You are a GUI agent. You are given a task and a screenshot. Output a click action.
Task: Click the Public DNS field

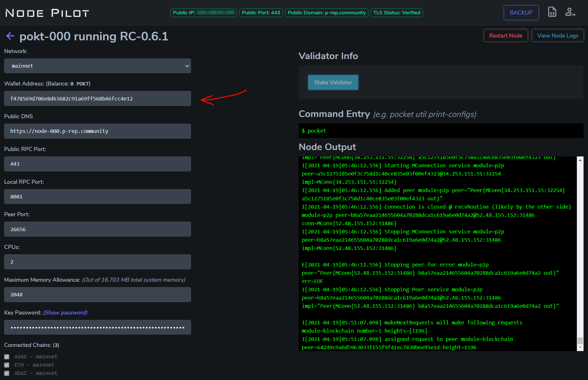tap(97, 131)
